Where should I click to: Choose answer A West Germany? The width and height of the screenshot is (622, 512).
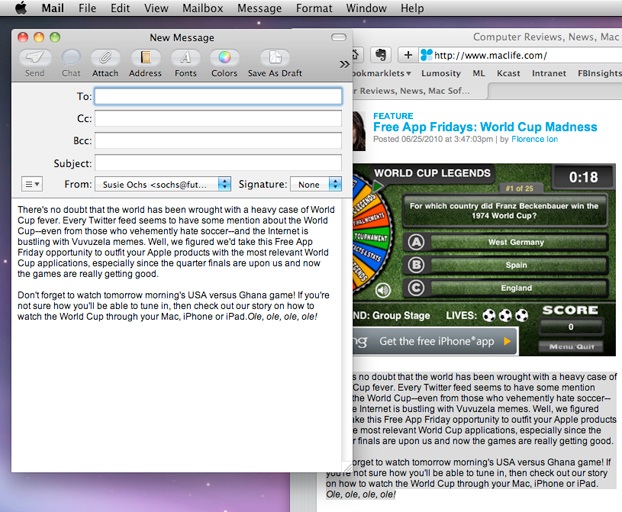click(506, 242)
